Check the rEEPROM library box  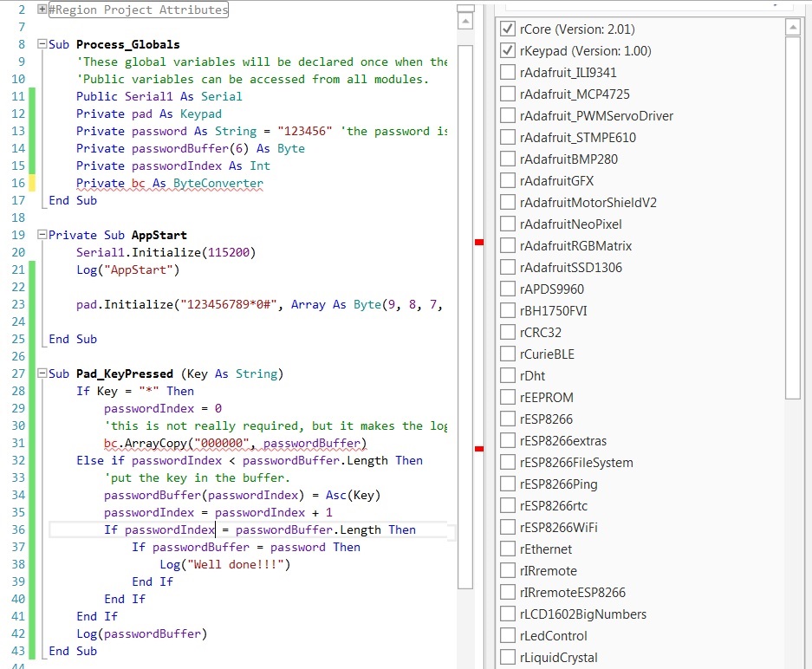(508, 398)
